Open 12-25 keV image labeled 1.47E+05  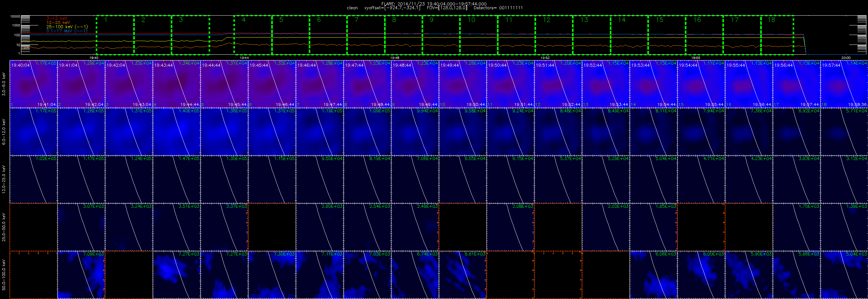point(176,179)
